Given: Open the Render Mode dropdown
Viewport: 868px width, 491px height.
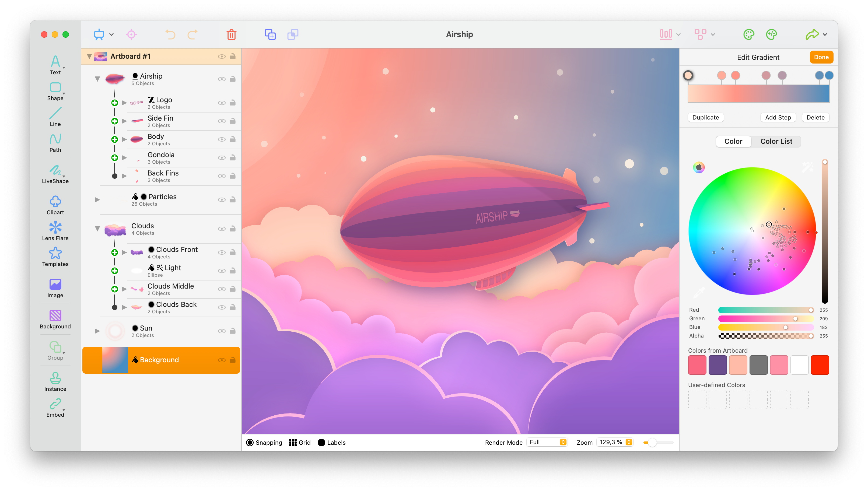Looking at the screenshot, I should 547,443.
